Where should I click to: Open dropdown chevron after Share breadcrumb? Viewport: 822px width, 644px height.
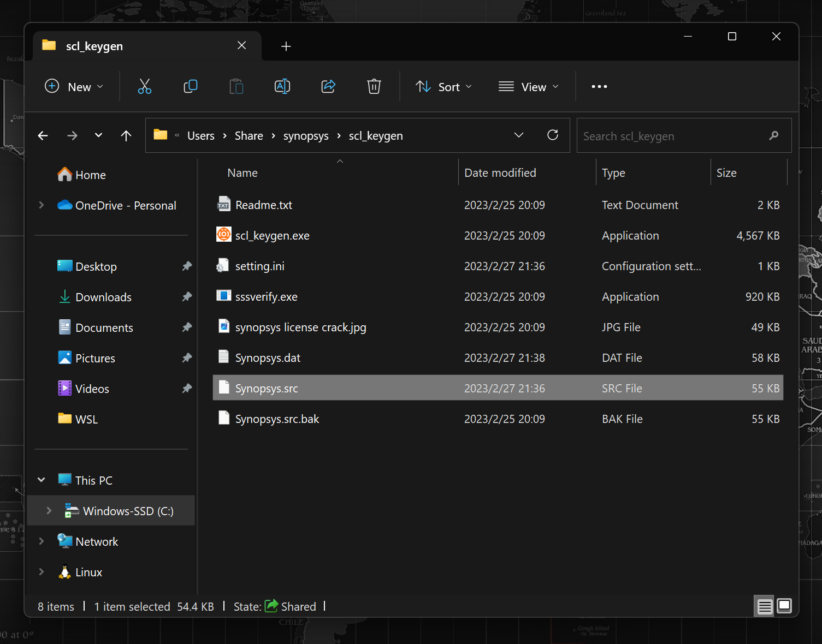(x=273, y=136)
